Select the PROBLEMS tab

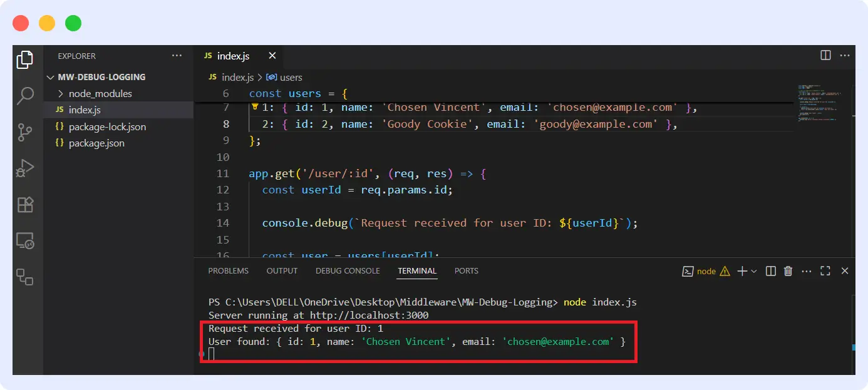click(228, 270)
